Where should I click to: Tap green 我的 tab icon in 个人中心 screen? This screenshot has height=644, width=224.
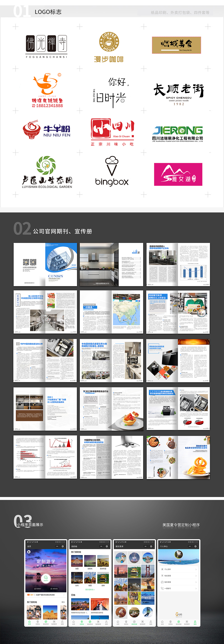(195, 621)
